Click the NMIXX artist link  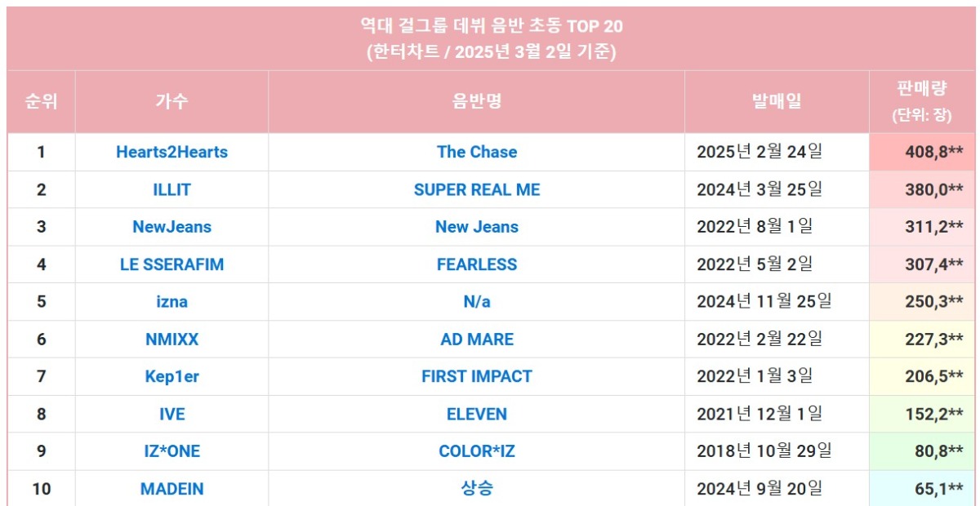tap(171, 340)
